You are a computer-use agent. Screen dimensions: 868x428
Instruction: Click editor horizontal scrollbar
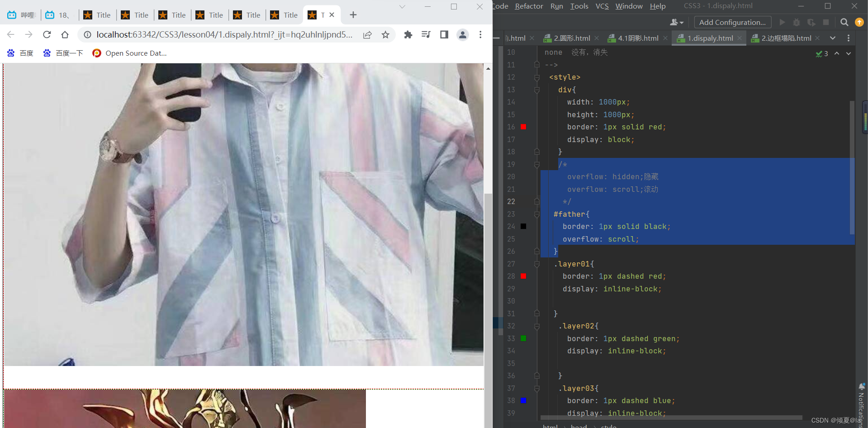pyautogui.click(x=671, y=418)
